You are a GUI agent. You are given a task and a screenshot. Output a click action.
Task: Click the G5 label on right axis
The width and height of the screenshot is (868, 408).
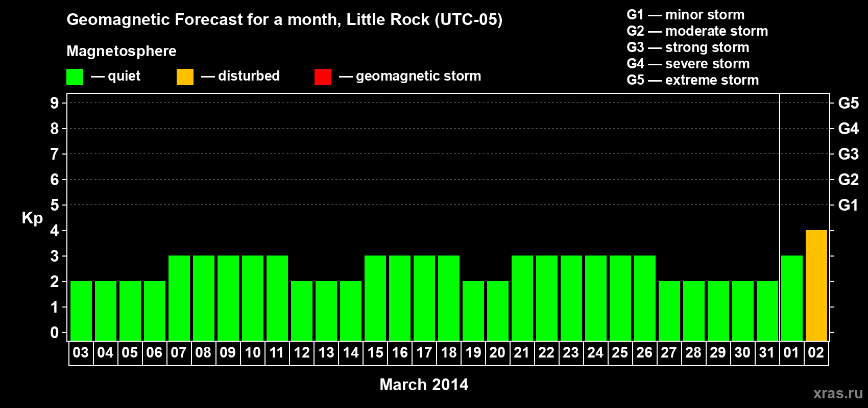[x=848, y=103]
